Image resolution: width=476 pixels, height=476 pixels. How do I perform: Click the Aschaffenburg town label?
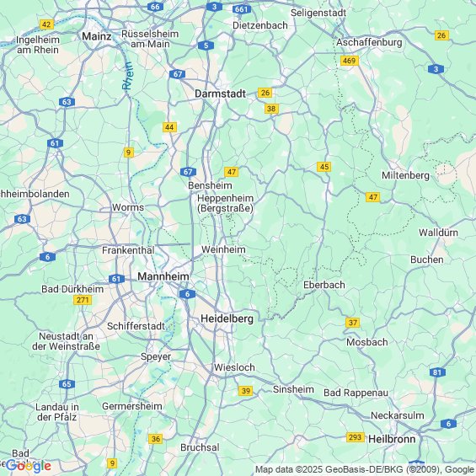coord(369,42)
